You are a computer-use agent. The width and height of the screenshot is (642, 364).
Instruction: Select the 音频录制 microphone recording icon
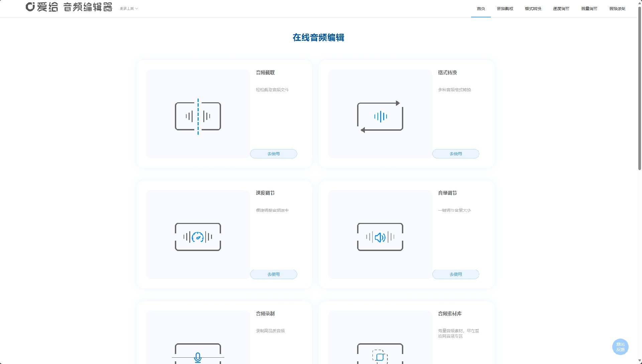198,356
